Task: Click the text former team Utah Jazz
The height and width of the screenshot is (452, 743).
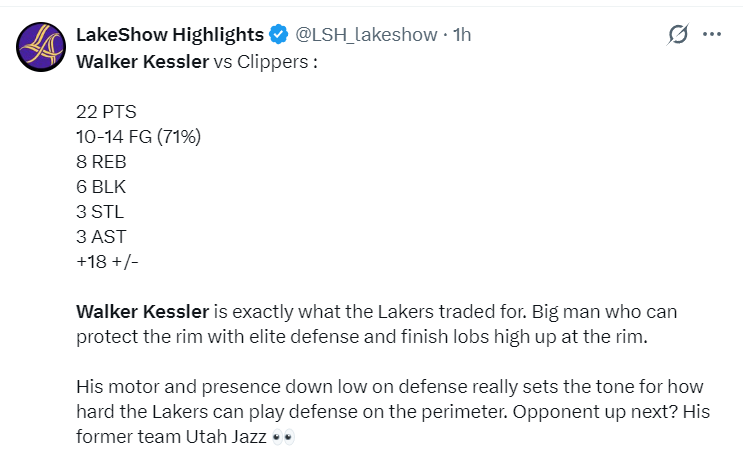Action: [x=171, y=437]
